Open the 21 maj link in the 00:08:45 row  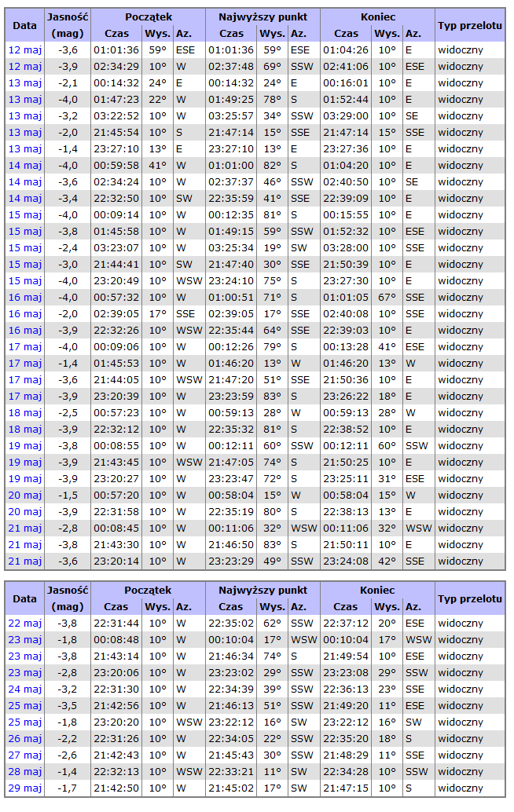25,529
